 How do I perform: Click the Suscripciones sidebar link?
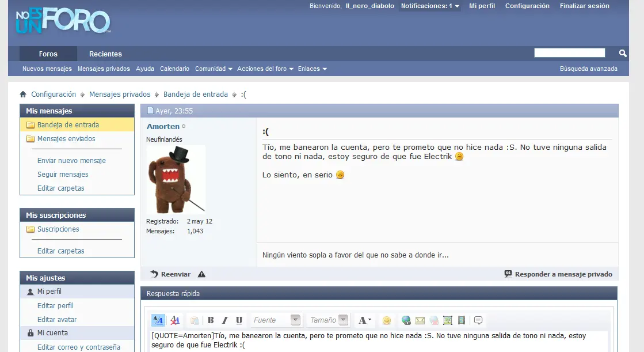click(58, 229)
